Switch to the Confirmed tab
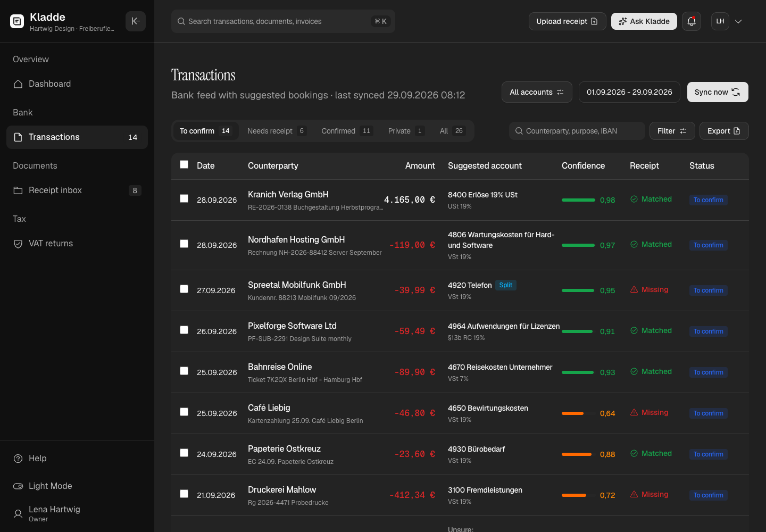 pos(347,131)
